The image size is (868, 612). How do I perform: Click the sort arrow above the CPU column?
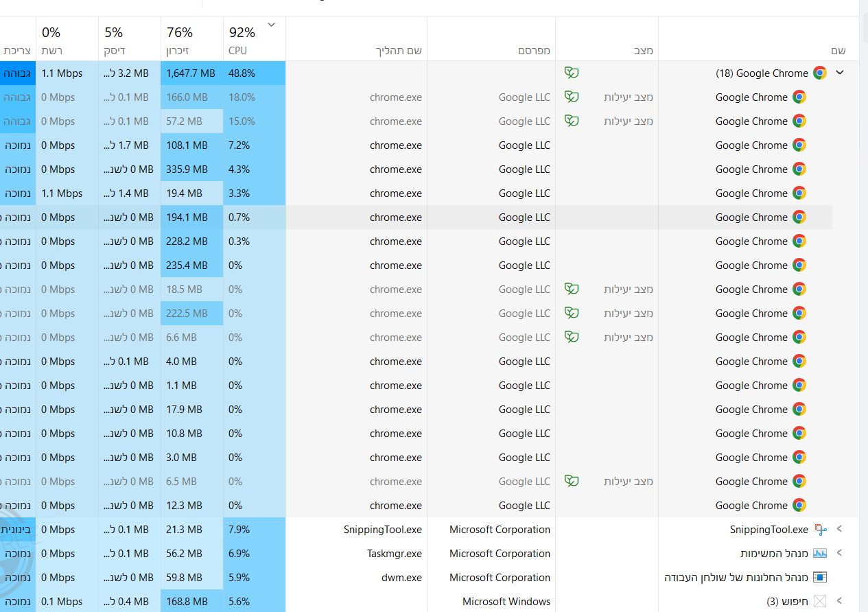[271, 25]
